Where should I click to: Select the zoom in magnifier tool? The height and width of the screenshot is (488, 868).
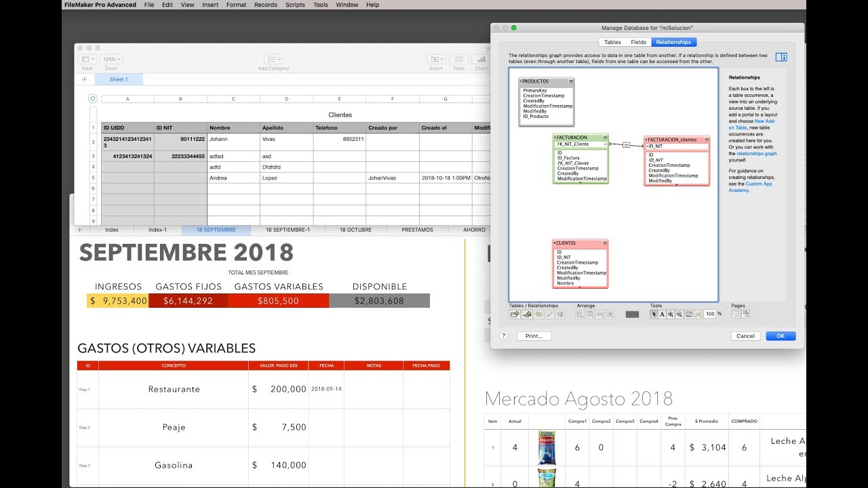point(671,314)
